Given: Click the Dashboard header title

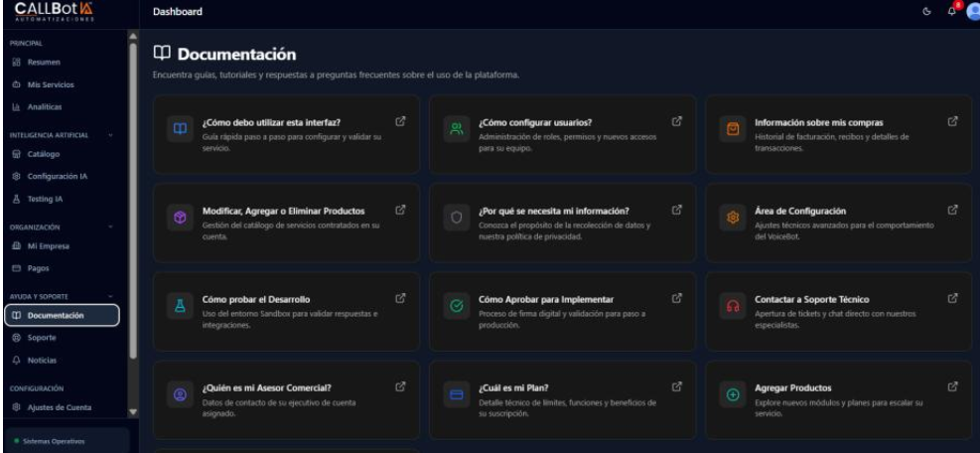Looking at the screenshot, I should point(177,11).
